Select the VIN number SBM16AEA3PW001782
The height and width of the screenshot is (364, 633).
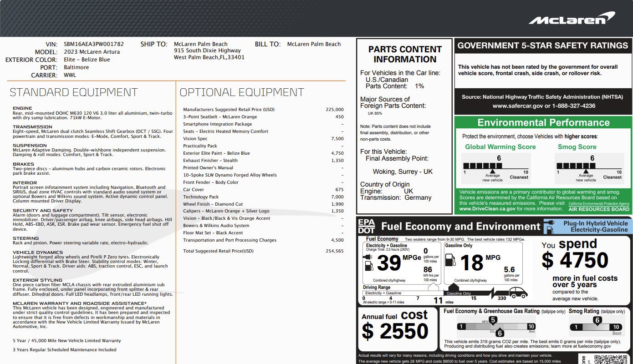click(x=94, y=44)
